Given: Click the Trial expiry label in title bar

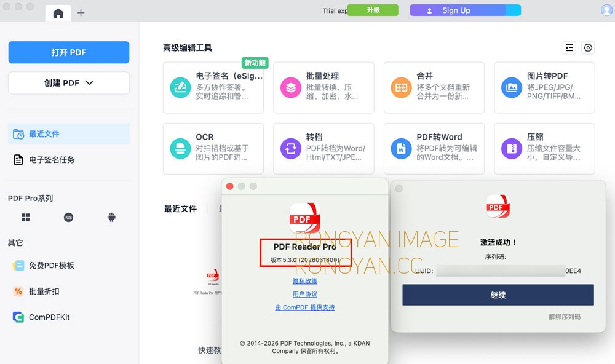Looking at the screenshot, I should point(335,10).
